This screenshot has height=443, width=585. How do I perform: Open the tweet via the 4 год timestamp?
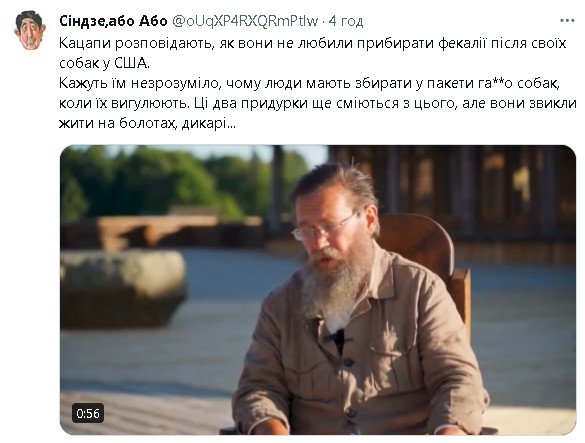pyautogui.click(x=346, y=21)
